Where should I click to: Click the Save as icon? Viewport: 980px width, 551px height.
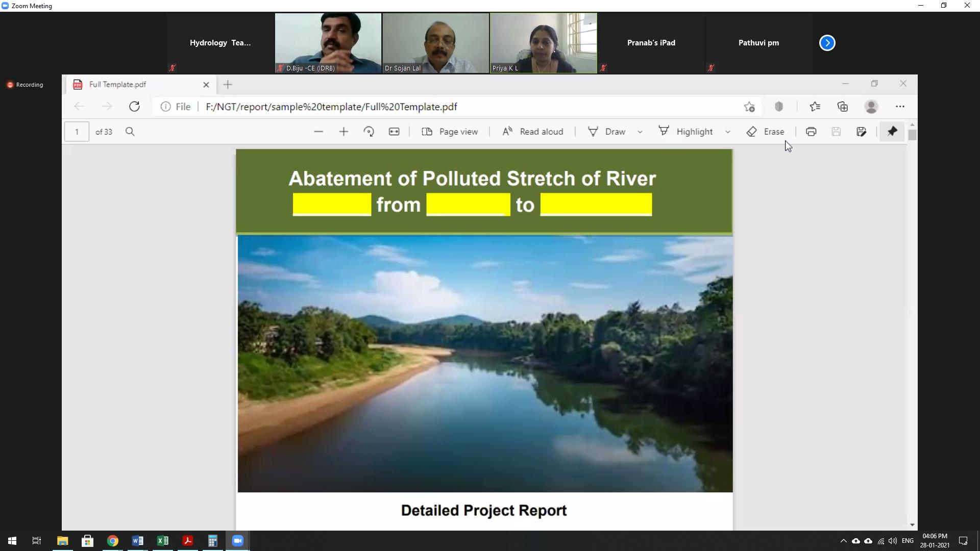(862, 132)
